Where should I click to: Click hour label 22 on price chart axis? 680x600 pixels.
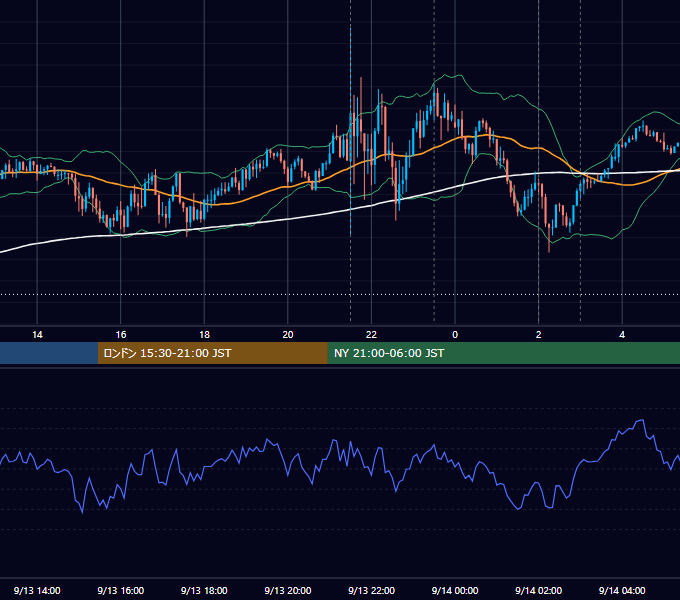(371, 335)
